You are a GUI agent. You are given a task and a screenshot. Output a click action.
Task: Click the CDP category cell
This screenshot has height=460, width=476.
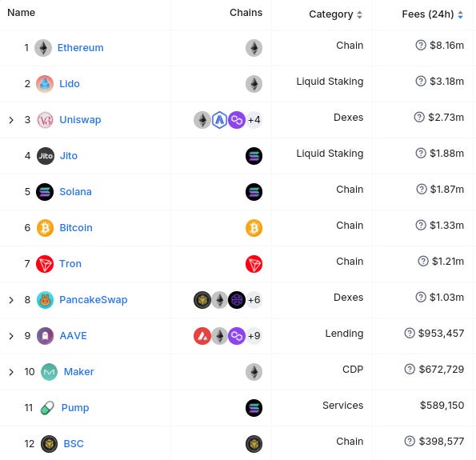point(353,370)
